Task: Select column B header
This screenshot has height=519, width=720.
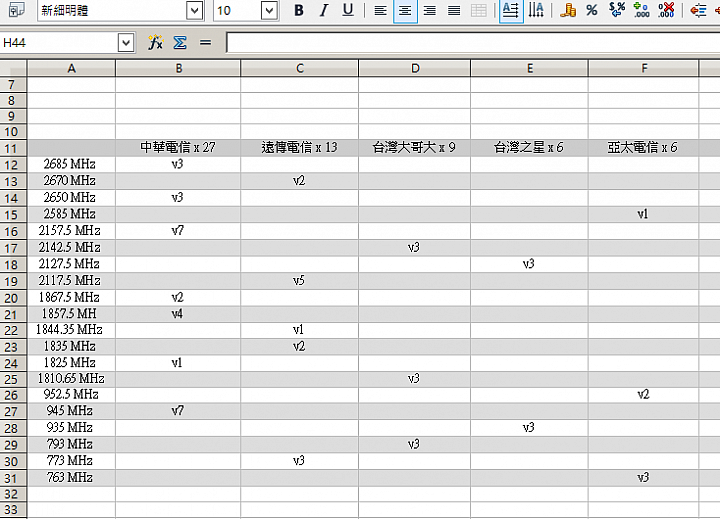Action: (x=178, y=68)
